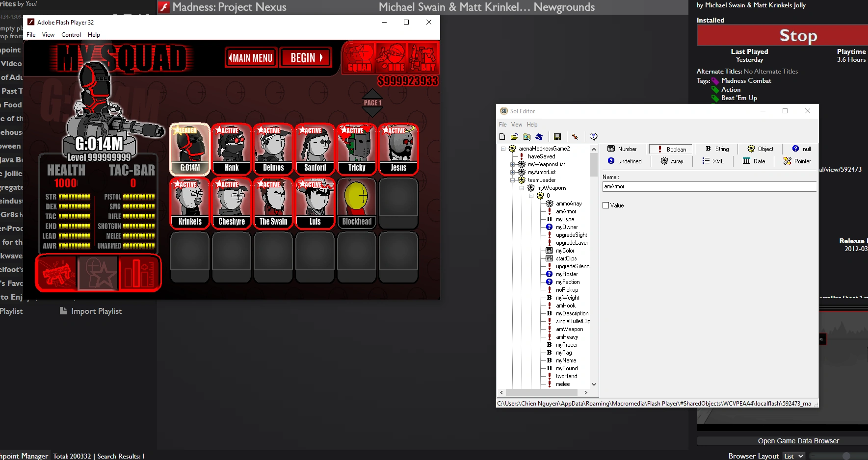The width and height of the screenshot is (868, 460).
Task: Open the Squad tab icon in the game
Action: [x=360, y=58]
